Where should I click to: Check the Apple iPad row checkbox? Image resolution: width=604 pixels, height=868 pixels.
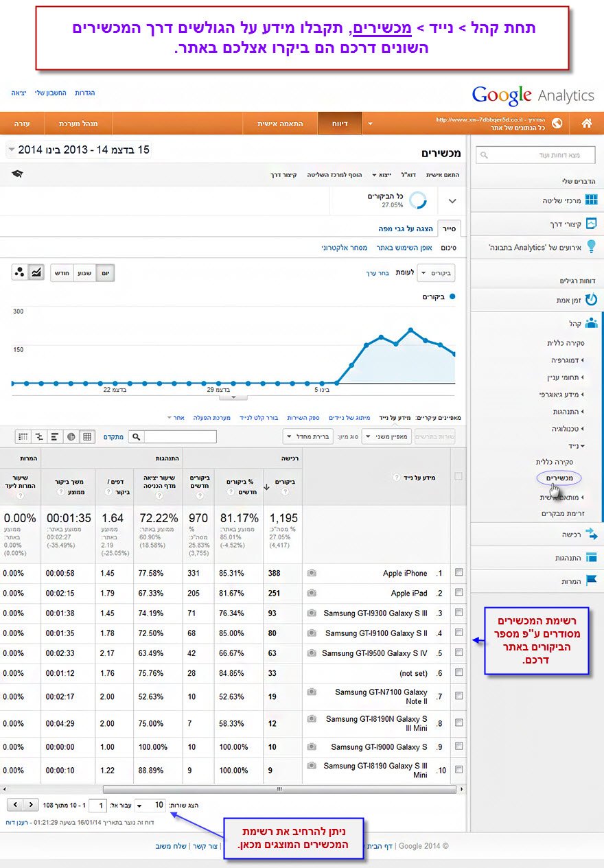click(458, 593)
